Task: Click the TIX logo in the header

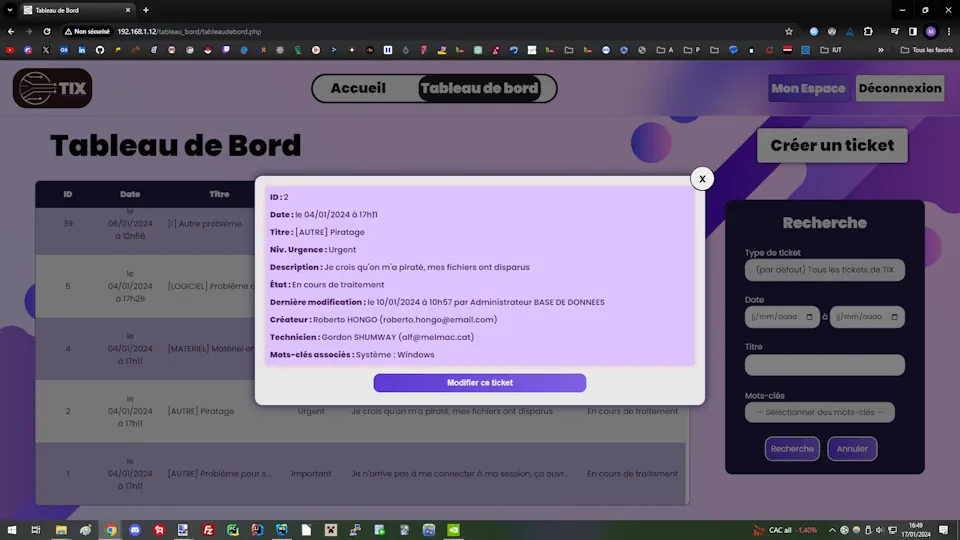Action: tap(53, 88)
